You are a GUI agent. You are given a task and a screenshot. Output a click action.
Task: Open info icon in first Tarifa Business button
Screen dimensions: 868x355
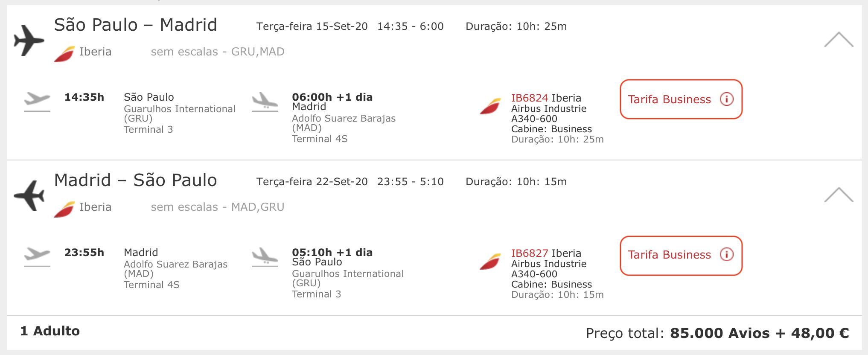click(x=726, y=99)
